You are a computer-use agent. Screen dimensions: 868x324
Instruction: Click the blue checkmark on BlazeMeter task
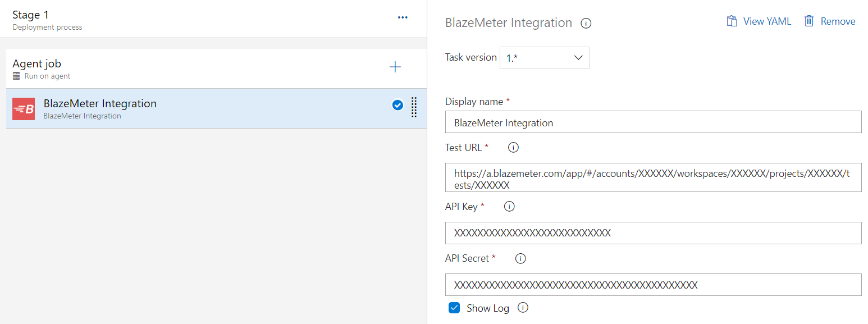[398, 105]
